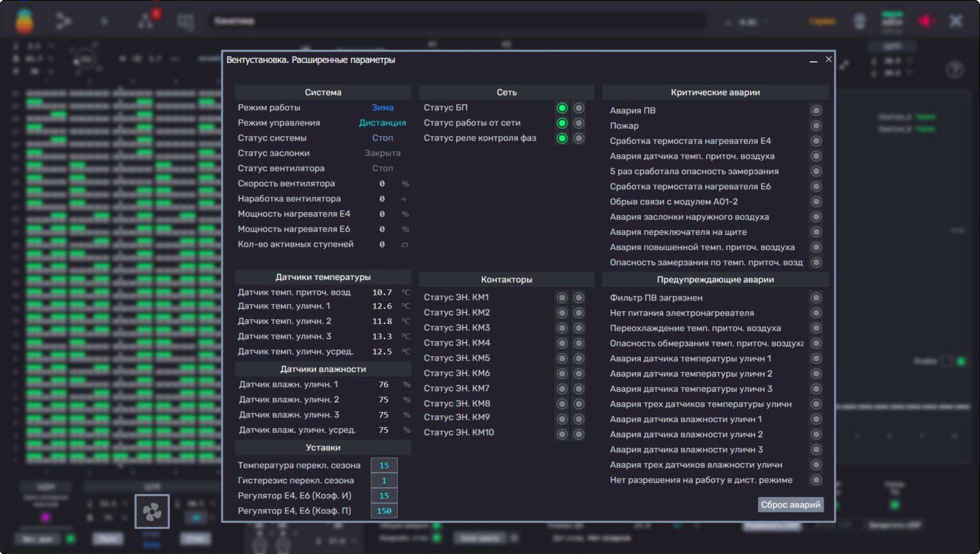Open Статус системы value Стоп

click(383, 138)
